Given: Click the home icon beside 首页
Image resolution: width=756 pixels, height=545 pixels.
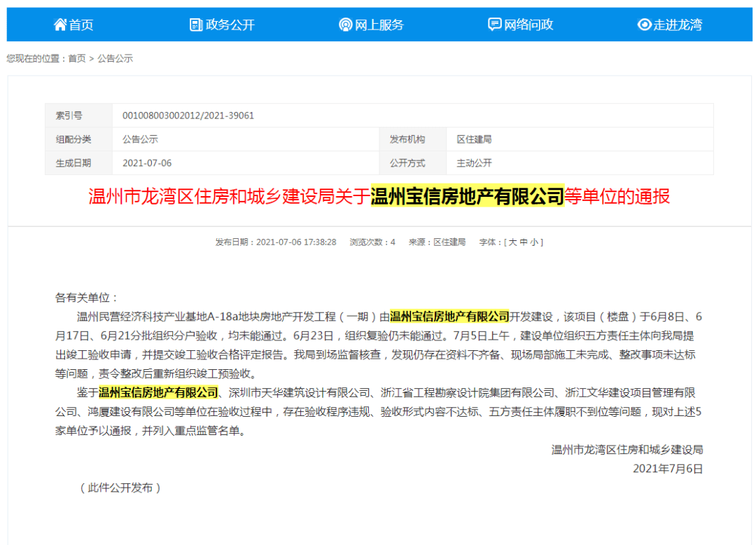Looking at the screenshot, I should (x=59, y=25).
